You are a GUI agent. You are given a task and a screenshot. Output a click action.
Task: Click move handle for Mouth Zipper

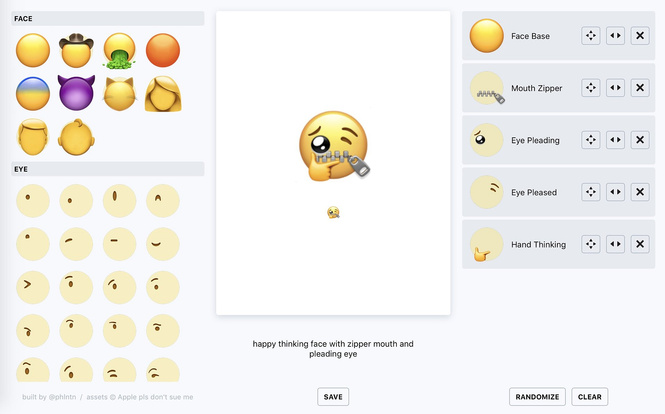pyautogui.click(x=590, y=88)
